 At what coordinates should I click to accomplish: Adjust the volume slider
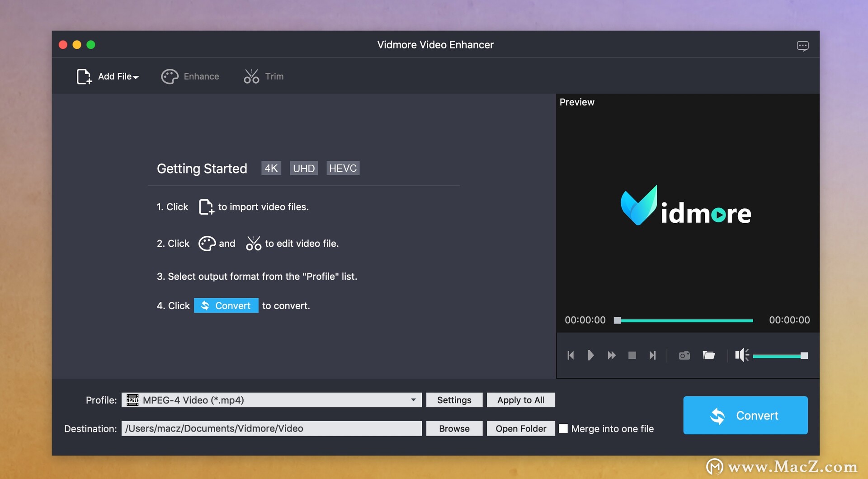click(780, 356)
